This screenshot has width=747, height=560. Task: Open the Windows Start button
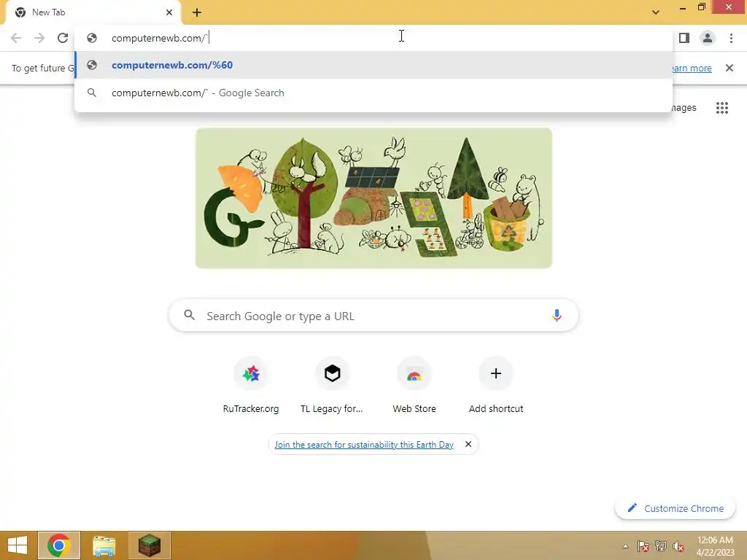pos(18,545)
